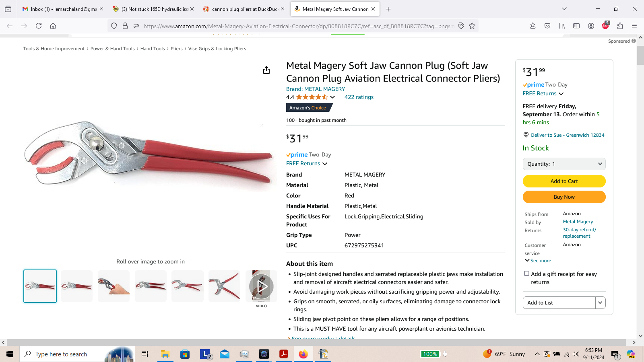
Task: Play the product video thumbnail
Action: pos(261,286)
